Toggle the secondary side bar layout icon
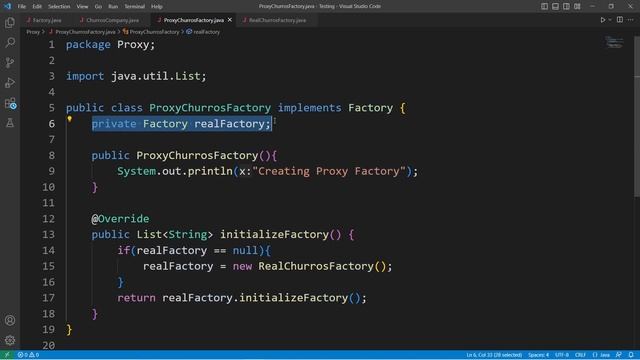The width and height of the screenshot is (640, 360). point(567,7)
